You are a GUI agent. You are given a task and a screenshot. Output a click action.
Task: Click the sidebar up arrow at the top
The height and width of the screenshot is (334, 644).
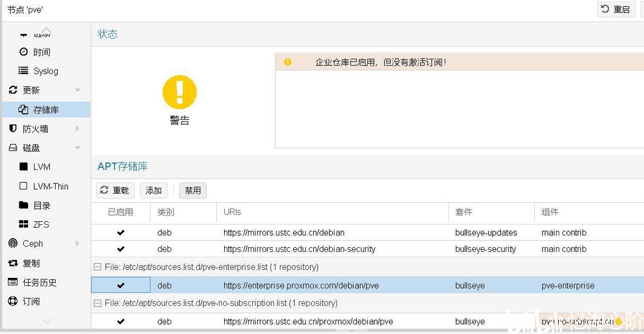46,30
